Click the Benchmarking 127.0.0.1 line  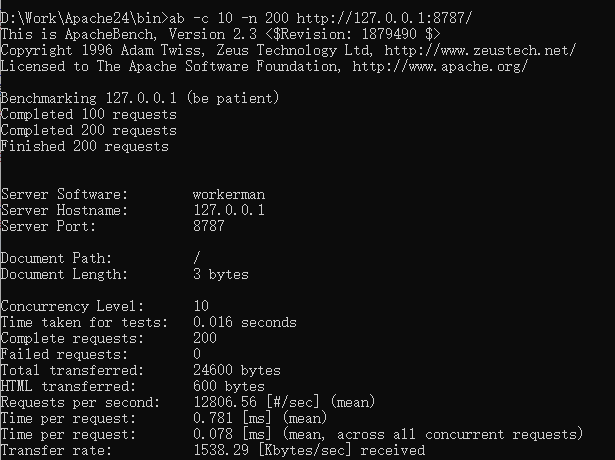[140, 98]
